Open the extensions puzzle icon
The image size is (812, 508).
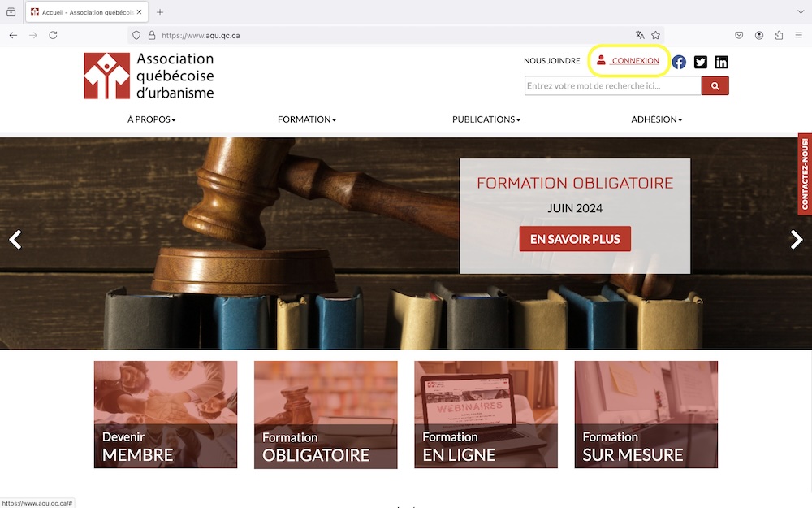tap(779, 35)
